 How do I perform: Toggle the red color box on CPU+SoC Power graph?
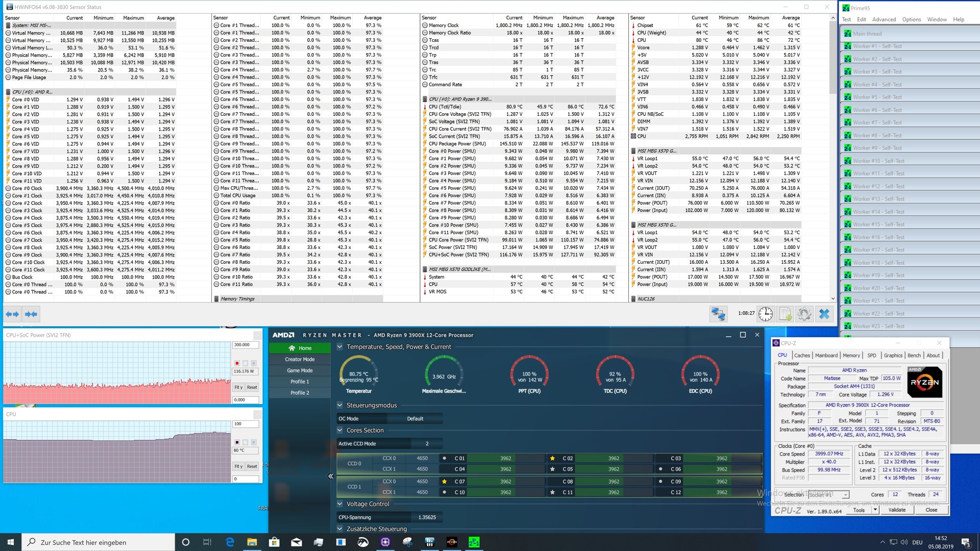(237, 363)
